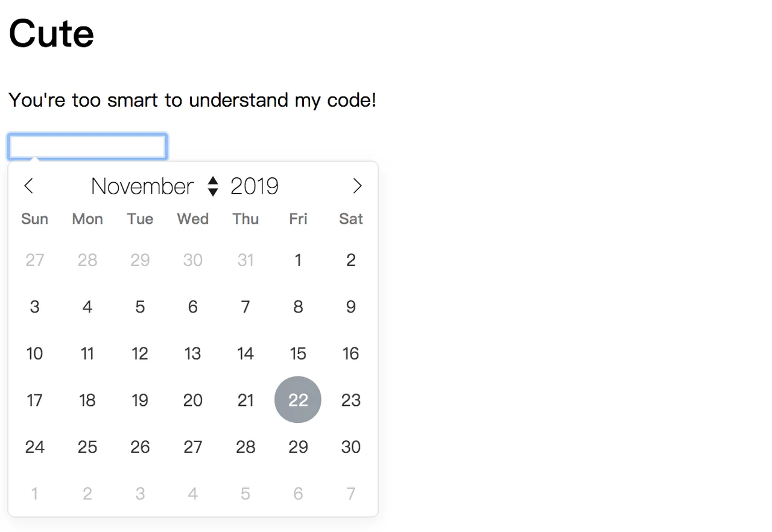Open the November month dropdown

click(x=154, y=186)
